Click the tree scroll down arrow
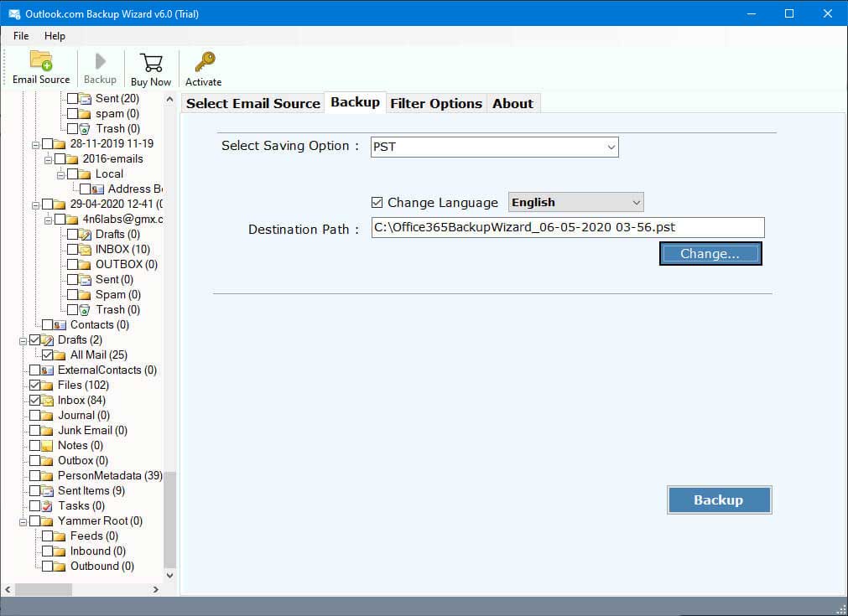The height and width of the screenshot is (616, 848). [x=169, y=576]
